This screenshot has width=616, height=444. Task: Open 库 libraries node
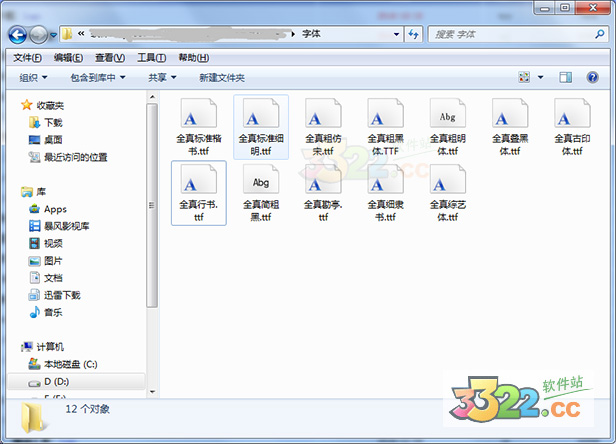coord(34,192)
